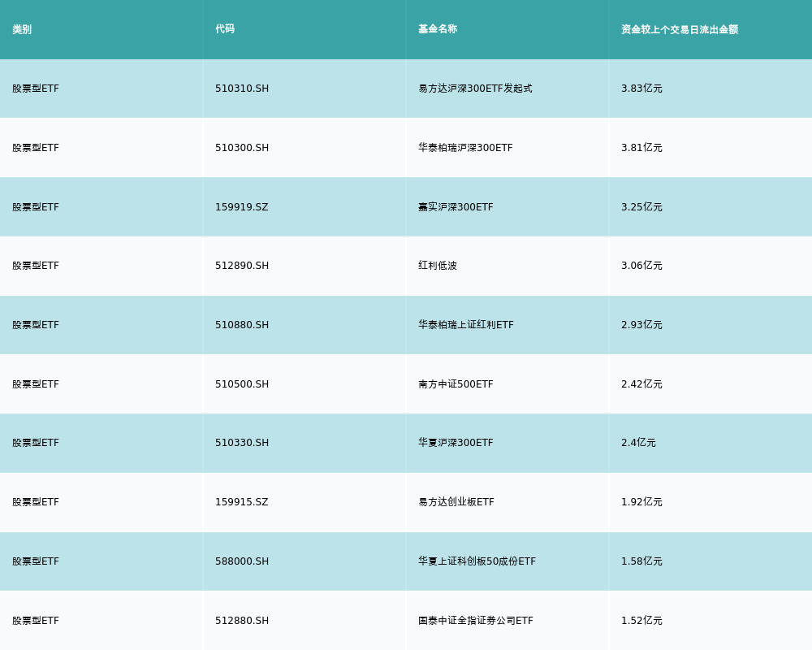Click 股票型ETF in the 510880.SH row
Viewport: 812px width, 650px height.
[36, 325]
